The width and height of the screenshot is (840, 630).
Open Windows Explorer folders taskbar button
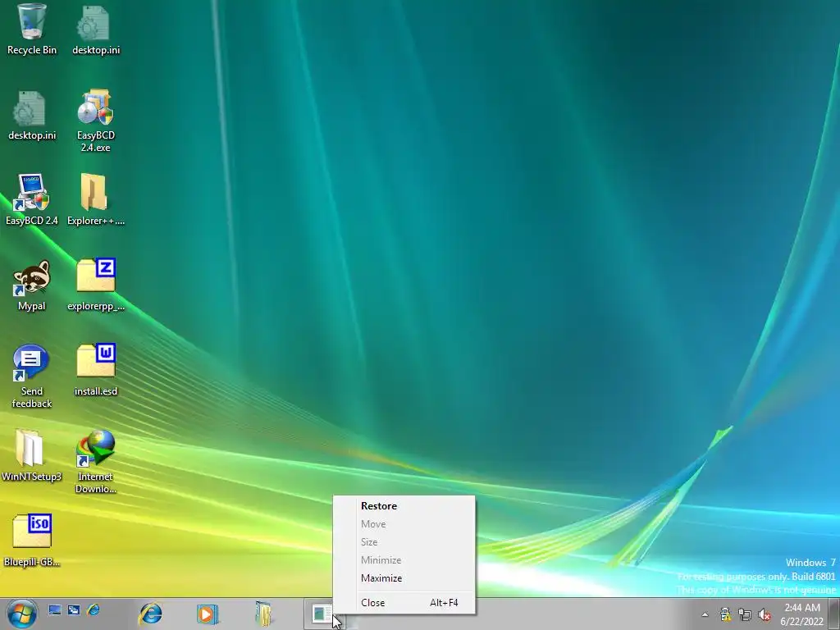(263, 614)
